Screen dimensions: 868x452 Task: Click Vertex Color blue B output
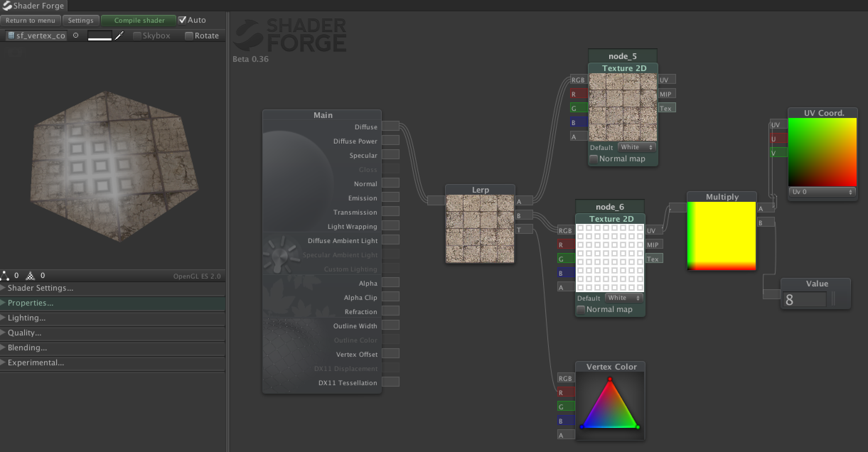[566, 421]
